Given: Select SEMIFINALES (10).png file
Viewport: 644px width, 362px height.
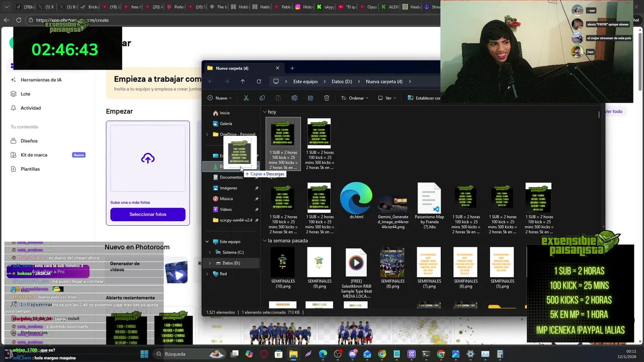Looking at the screenshot, I should point(283,268).
